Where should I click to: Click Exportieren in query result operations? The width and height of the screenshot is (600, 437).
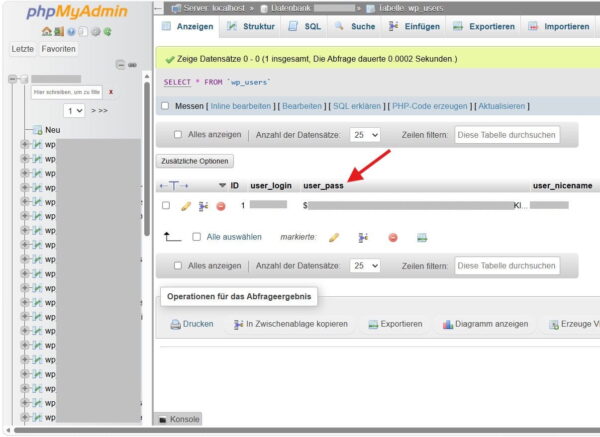point(395,324)
